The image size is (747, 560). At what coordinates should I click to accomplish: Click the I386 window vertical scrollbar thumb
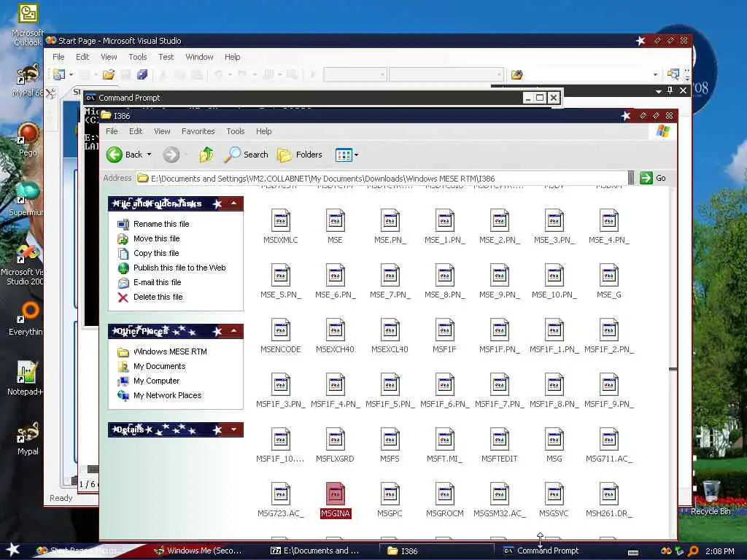coord(673,369)
